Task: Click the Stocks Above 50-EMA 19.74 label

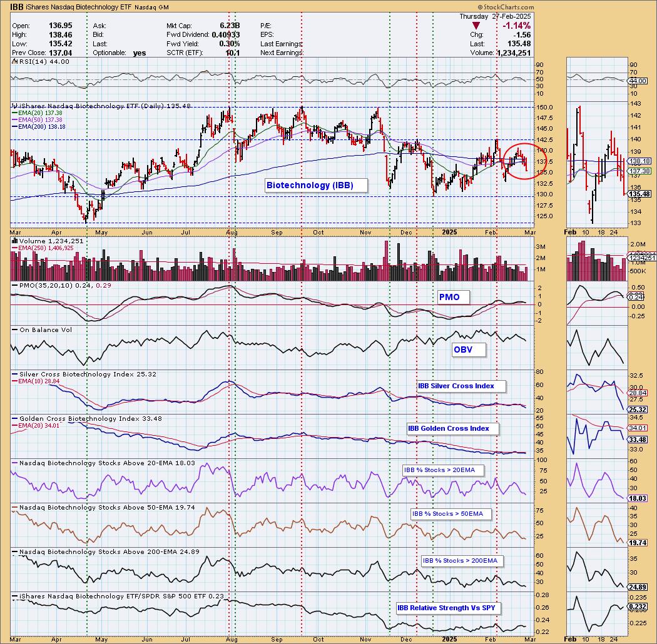Action: (103, 508)
